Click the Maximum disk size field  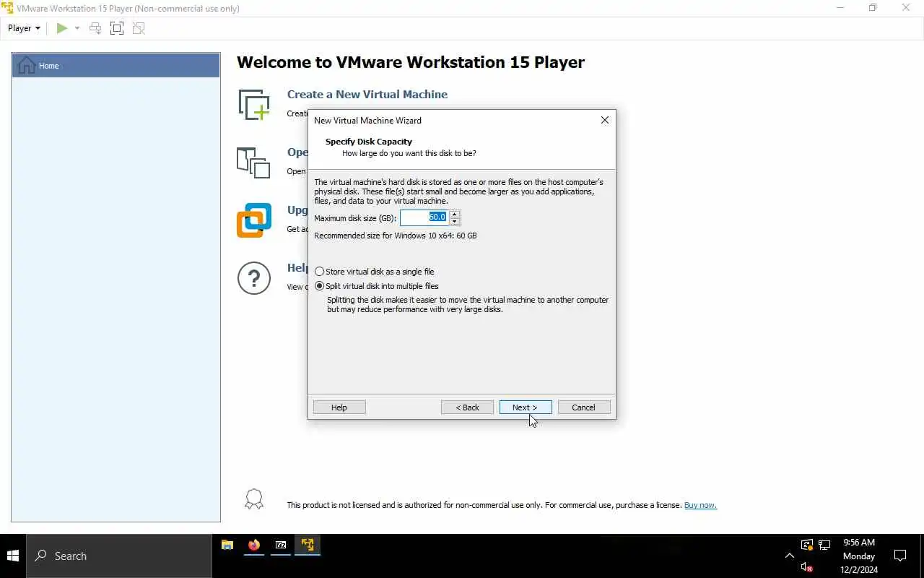click(x=424, y=217)
